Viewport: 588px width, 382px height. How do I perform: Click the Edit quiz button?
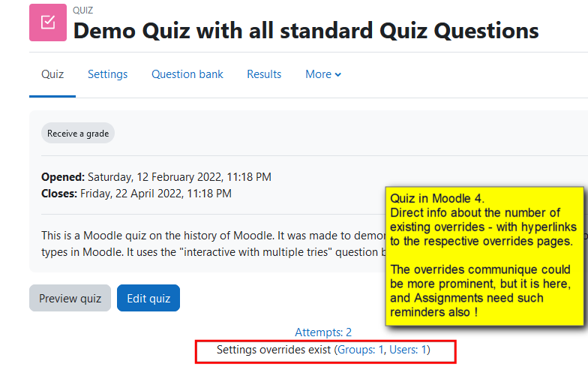148,299
